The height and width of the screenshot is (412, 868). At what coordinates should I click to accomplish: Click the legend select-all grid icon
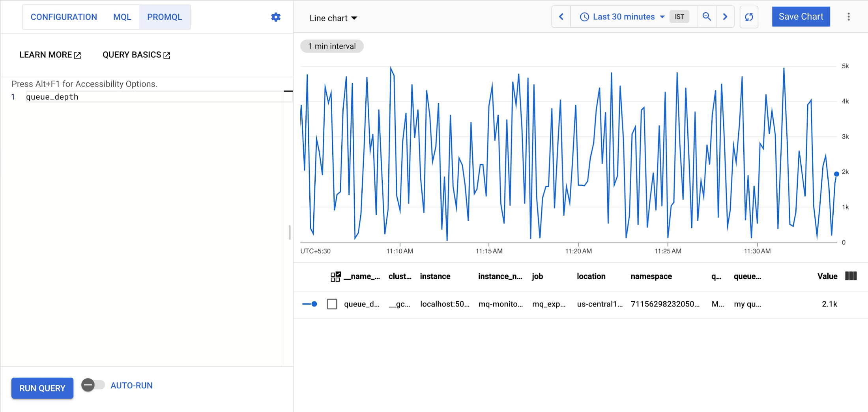coord(335,277)
